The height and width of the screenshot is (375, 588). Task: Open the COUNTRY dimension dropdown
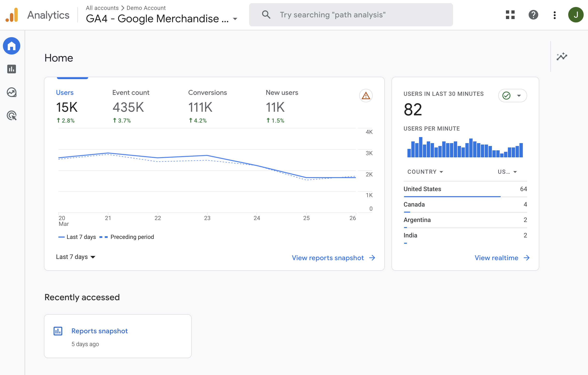(425, 172)
